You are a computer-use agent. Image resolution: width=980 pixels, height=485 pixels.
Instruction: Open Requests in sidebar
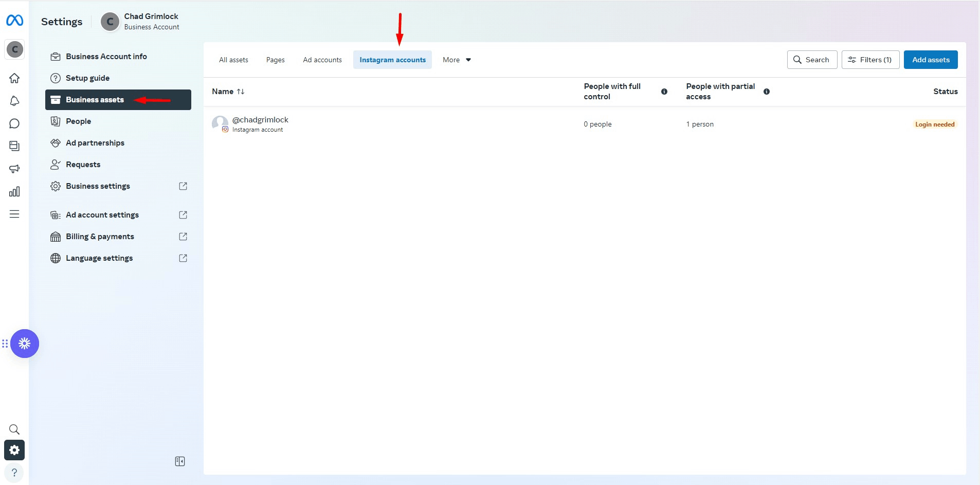[x=118, y=165]
